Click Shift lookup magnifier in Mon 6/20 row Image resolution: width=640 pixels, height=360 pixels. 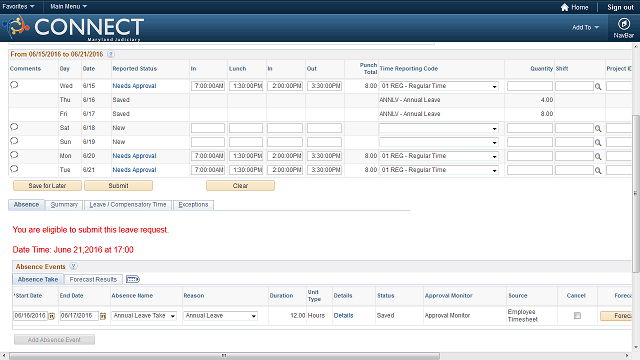pos(598,156)
